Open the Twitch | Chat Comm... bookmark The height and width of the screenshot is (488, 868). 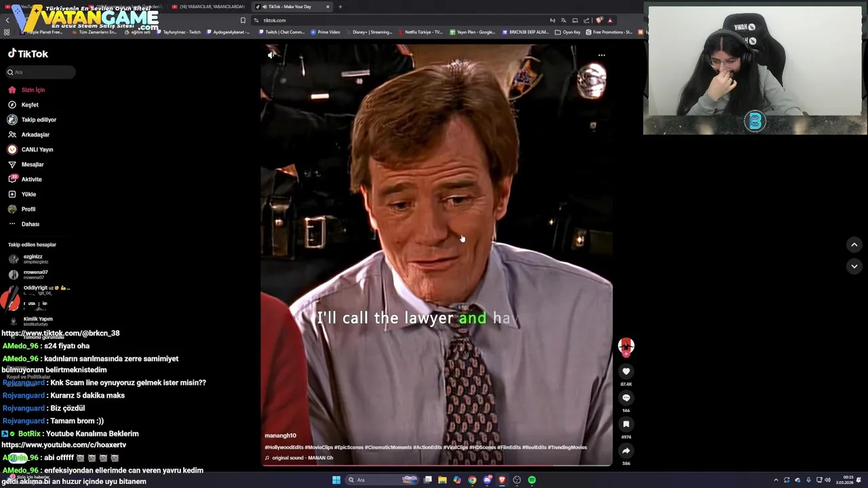point(282,32)
